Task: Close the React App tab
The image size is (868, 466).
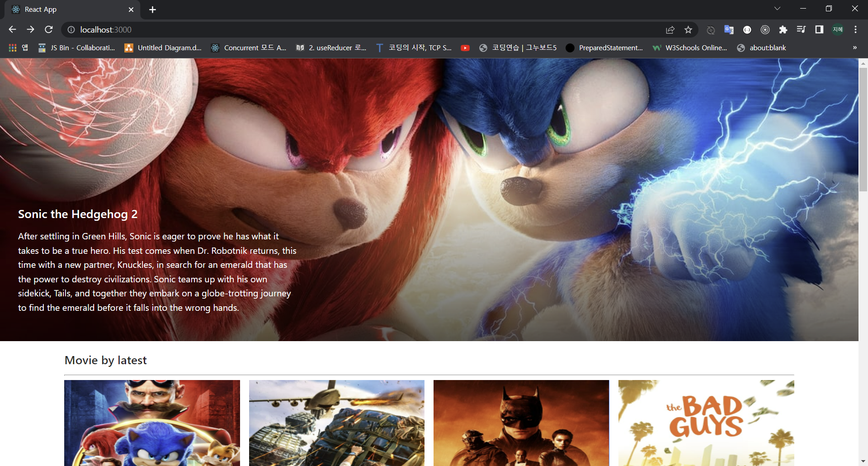Action: (x=131, y=10)
